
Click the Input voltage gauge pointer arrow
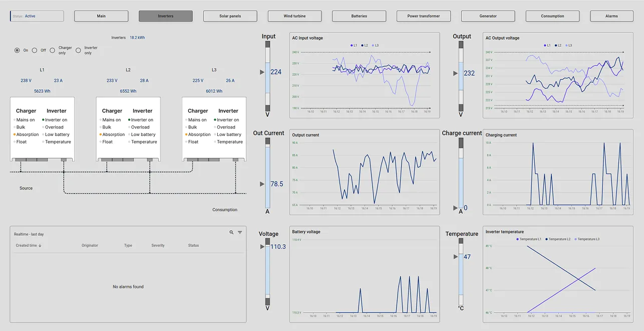262,72
